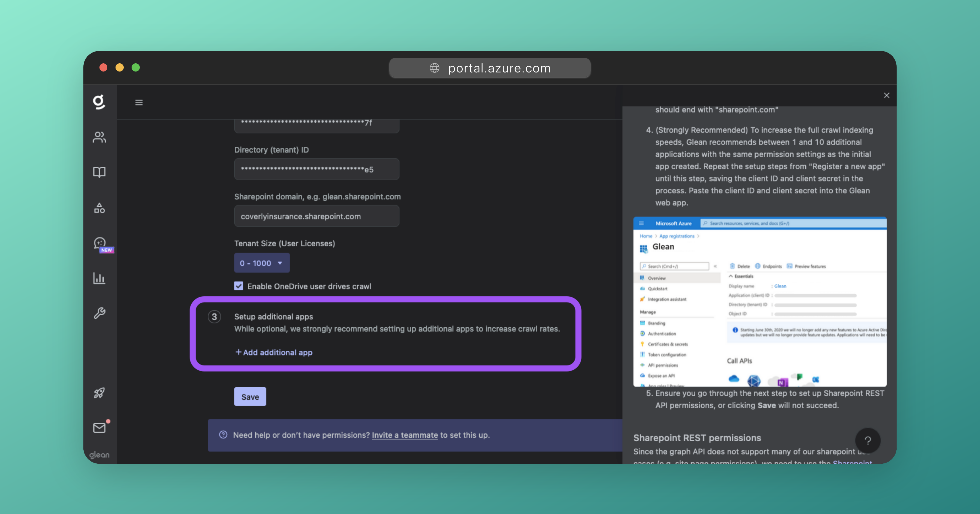Open the Azure portal screenshot thumbnail
The width and height of the screenshot is (980, 514).
(x=760, y=302)
